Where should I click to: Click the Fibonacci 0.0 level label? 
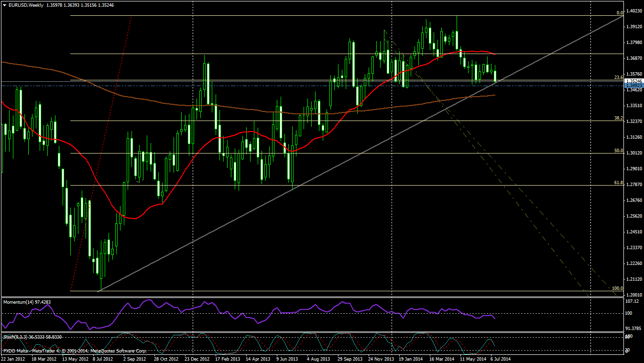pos(619,13)
